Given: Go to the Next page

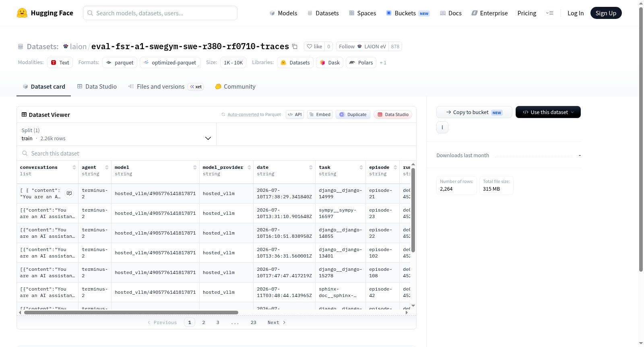Looking at the screenshot, I should pyautogui.click(x=277, y=322).
